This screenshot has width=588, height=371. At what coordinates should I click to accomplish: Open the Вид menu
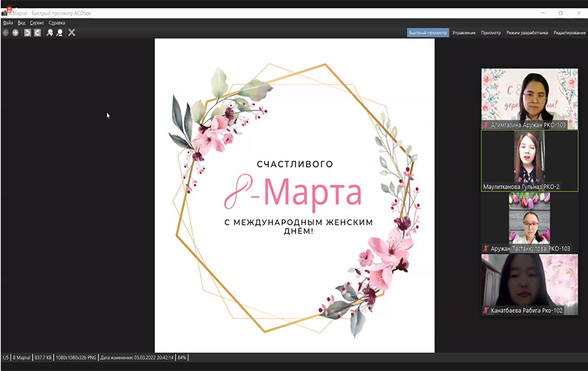[21, 23]
